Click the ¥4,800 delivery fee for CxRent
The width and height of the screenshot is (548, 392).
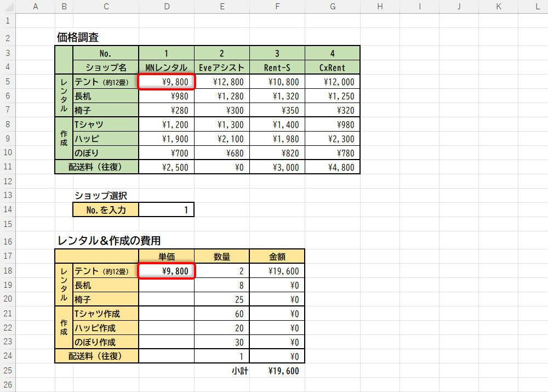pos(332,167)
